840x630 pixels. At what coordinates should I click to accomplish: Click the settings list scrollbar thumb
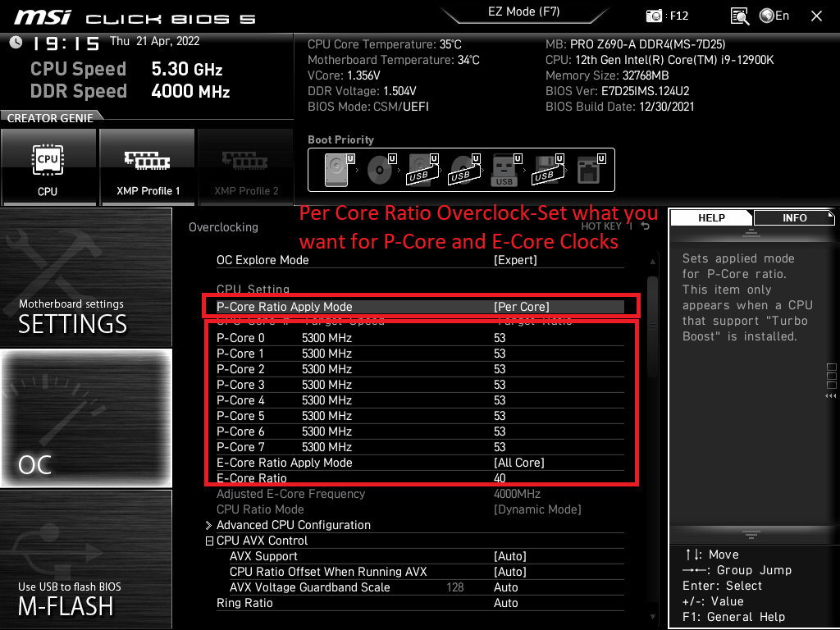pos(652,326)
